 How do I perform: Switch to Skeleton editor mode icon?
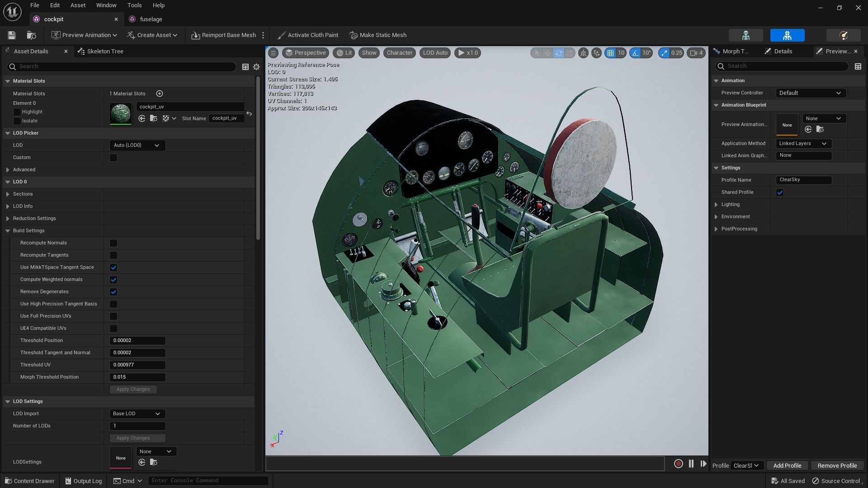coord(745,35)
